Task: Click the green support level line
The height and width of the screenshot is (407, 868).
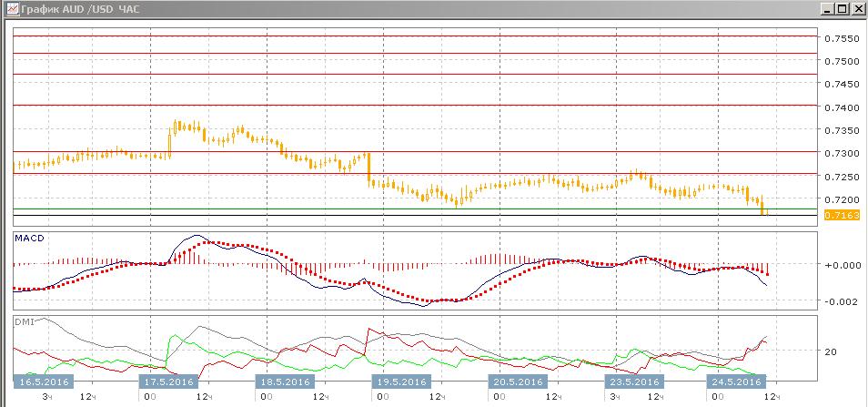Action: tap(415, 209)
